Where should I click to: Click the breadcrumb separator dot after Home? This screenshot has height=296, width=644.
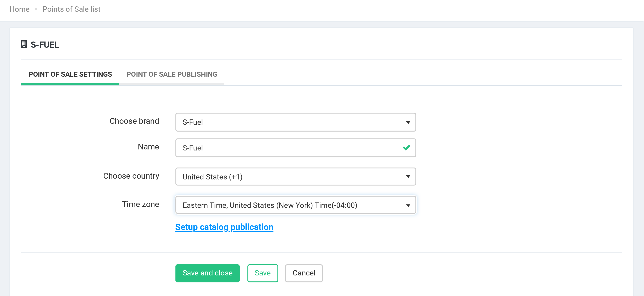coord(36,9)
